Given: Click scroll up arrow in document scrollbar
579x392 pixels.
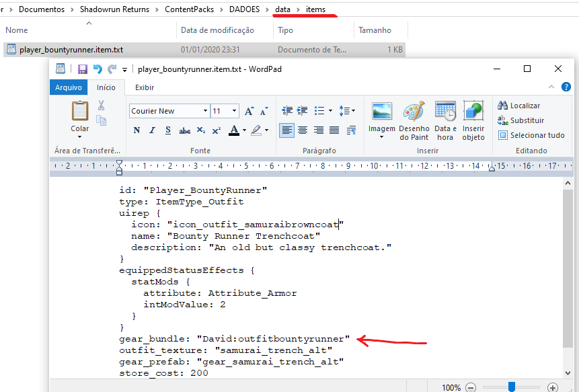Looking at the screenshot, I should (568, 184).
